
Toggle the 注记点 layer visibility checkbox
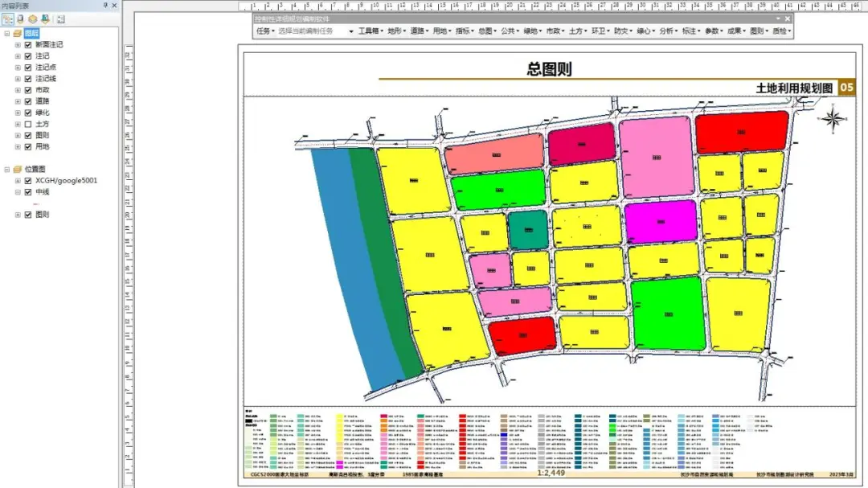[28, 67]
